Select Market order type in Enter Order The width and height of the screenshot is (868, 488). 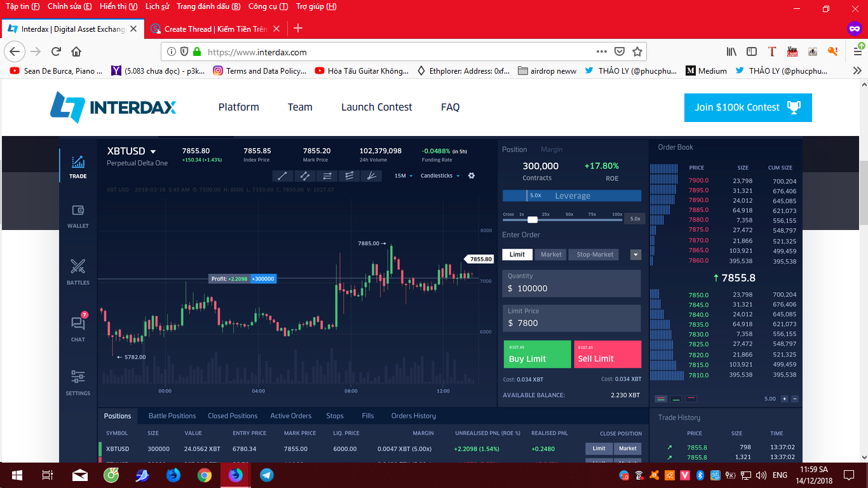pyautogui.click(x=551, y=255)
